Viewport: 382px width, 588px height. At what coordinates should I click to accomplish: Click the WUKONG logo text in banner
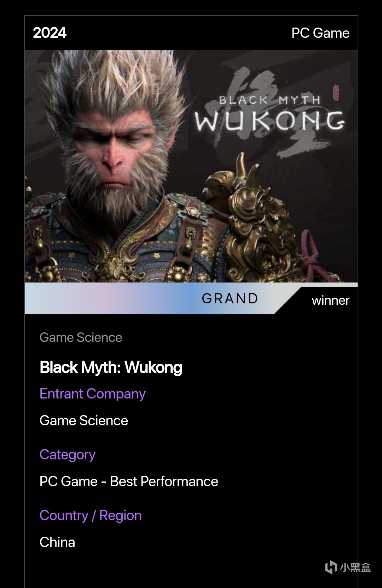tap(270, 121)
